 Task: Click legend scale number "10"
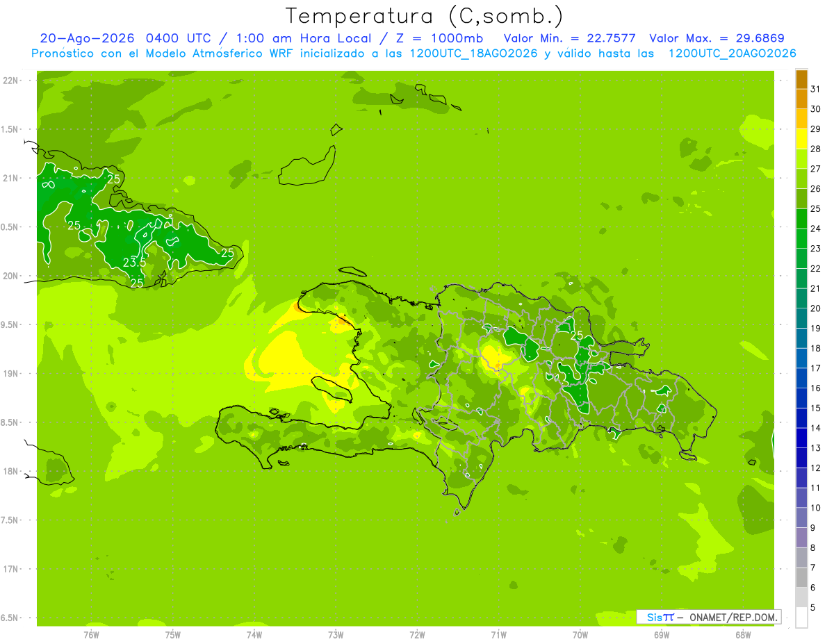816,508
